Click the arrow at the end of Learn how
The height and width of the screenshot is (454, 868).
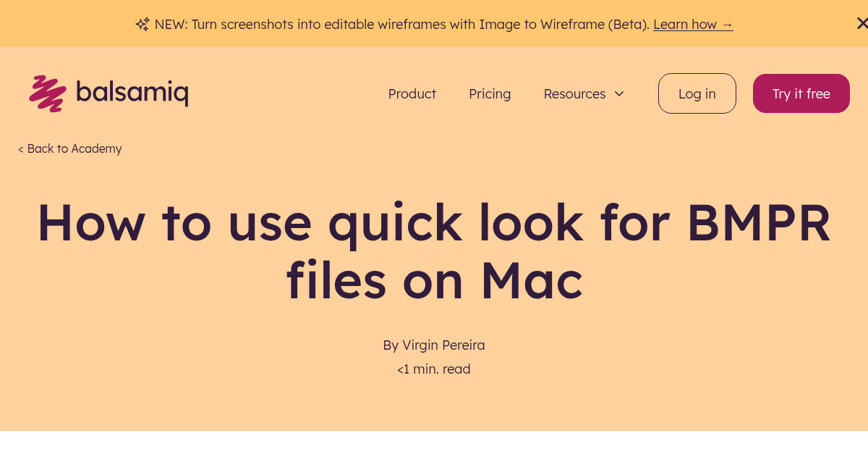(727, 24)
